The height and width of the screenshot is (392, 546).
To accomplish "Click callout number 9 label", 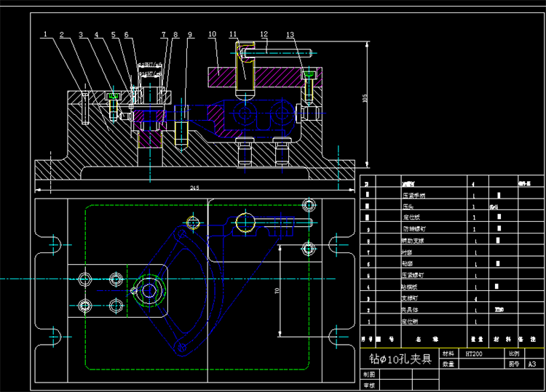I will pyautogui.click(x=190, y=34).
